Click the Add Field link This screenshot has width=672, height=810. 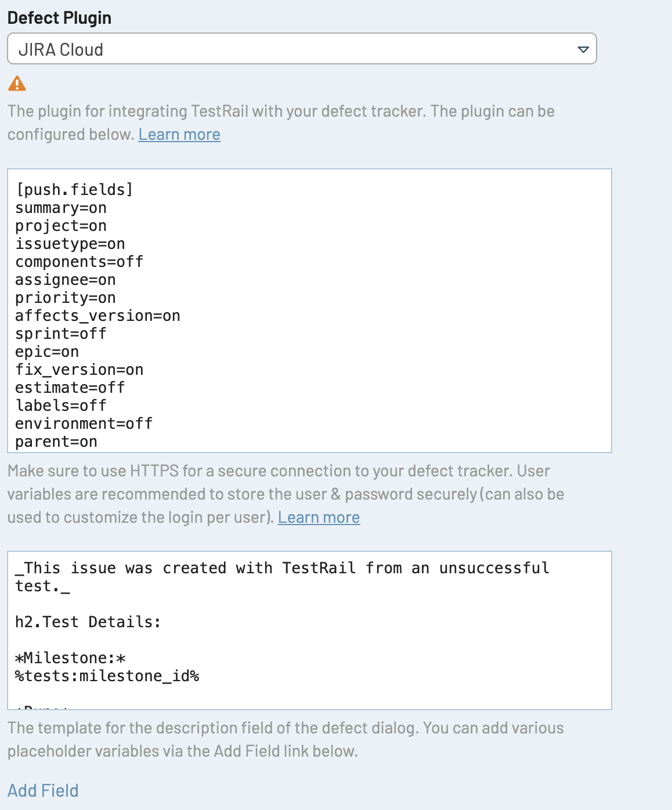pyautogui.click(x=43, y=791)
